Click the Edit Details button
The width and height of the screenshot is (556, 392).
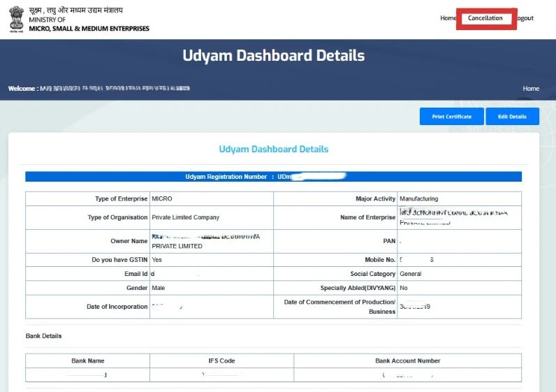click(x=512, y=117)
